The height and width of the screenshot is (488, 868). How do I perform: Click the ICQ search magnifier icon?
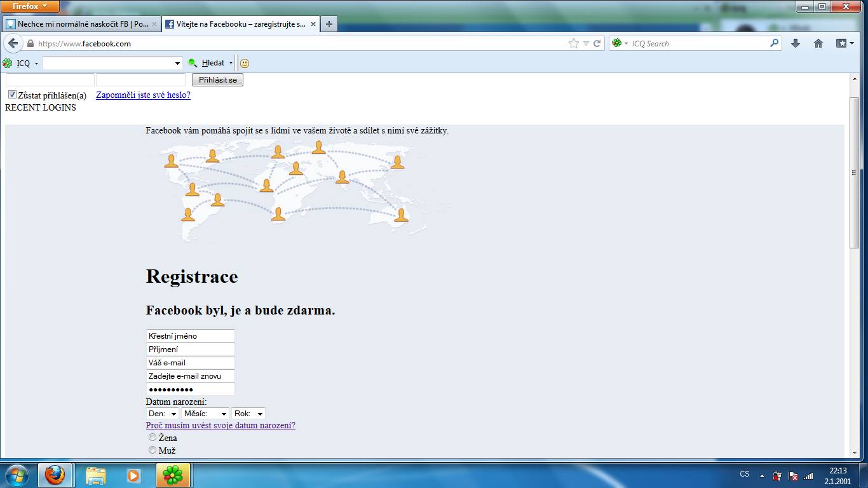775,43
